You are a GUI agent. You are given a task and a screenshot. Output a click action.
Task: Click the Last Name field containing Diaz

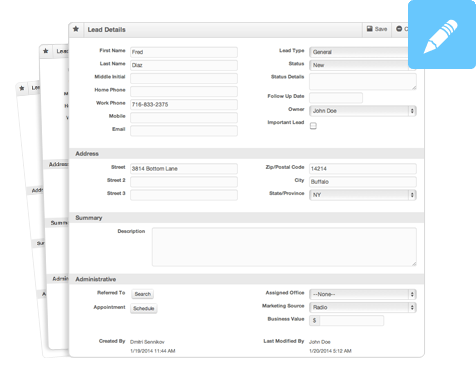tap(184, 65)
